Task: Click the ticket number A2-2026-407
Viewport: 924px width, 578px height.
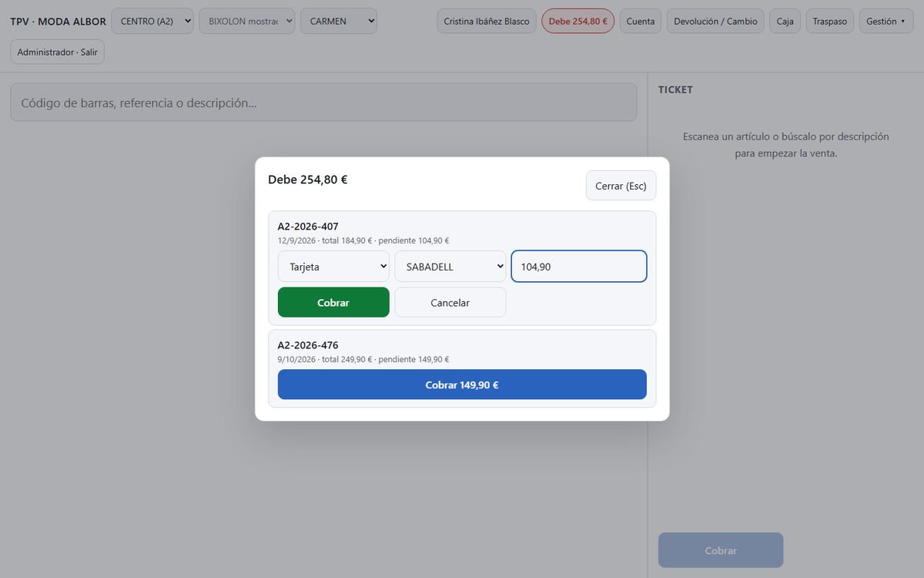Action: [x=308, y=227]
